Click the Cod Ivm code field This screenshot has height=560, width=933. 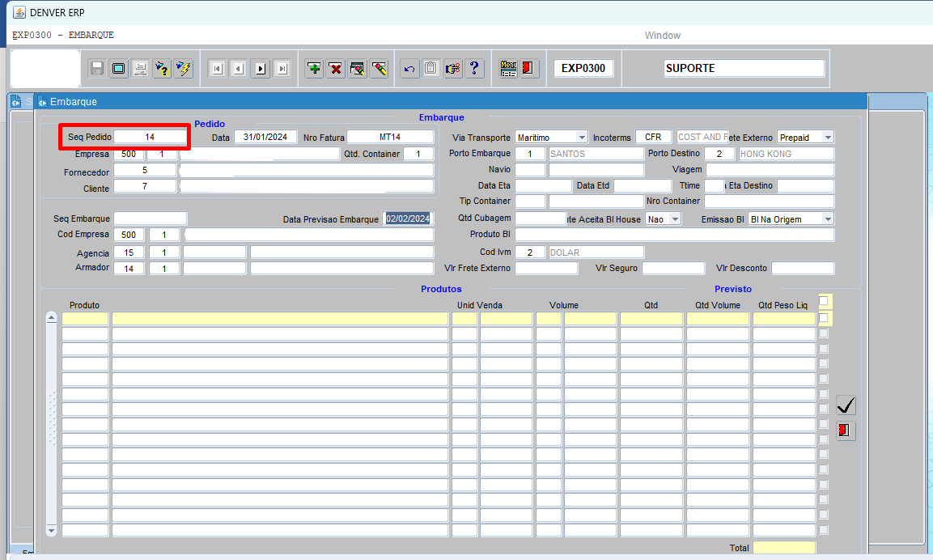pos(529,252)
